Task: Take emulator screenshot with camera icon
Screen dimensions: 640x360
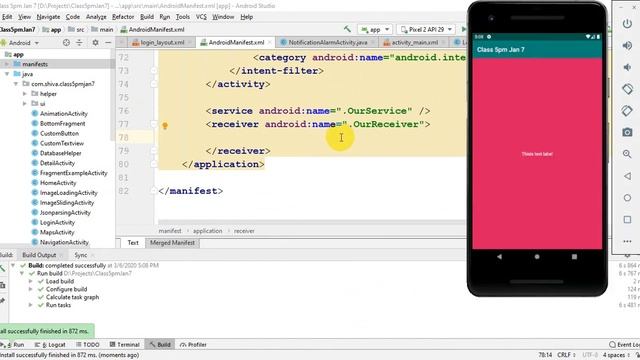Action: click(x=627, y=132)
